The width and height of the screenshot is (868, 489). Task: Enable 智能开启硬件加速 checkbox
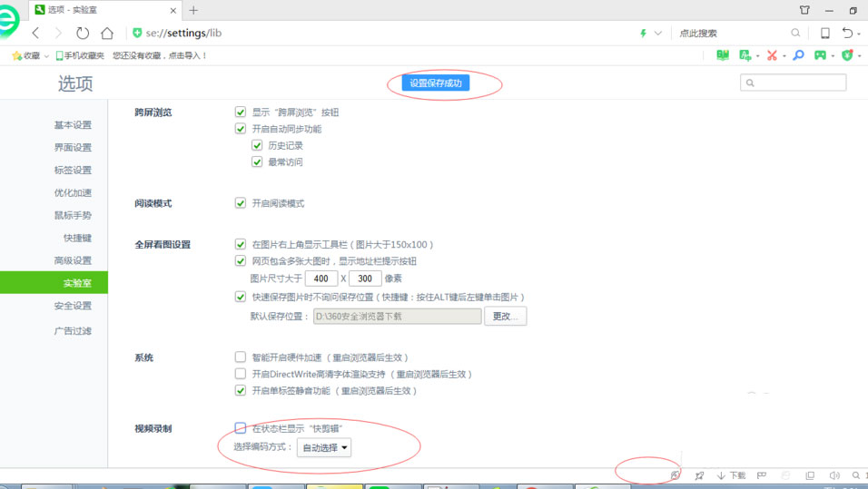(x=241, y=357)
